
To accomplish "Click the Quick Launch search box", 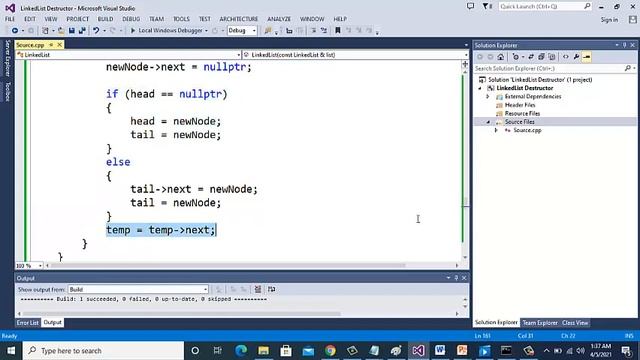I will click(x=544, y=7).
